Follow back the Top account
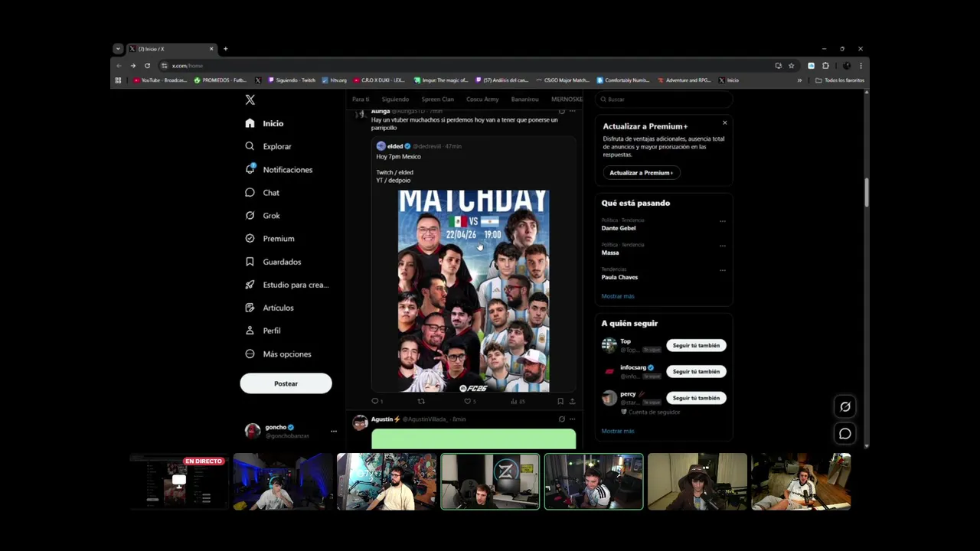Image resolution: width=980 pixels, height=551 pixels. pos(696,345)
